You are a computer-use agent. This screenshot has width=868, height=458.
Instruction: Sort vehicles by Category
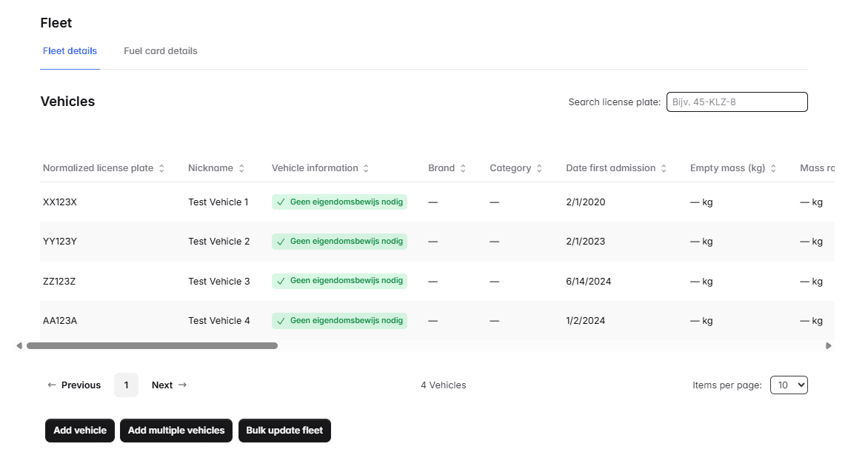click(x=539, y=168)
